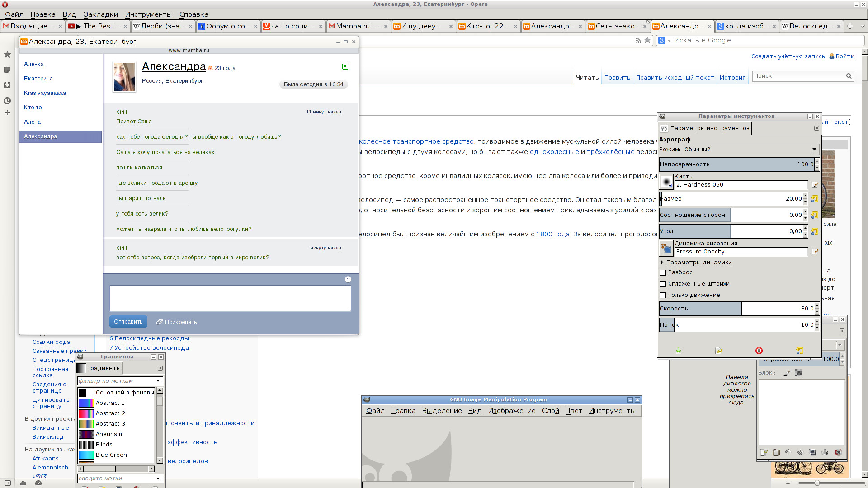Viewport: 868px width, 488px height.
Task: Open paint dynamics selector icon
Action: coord(666,249)
